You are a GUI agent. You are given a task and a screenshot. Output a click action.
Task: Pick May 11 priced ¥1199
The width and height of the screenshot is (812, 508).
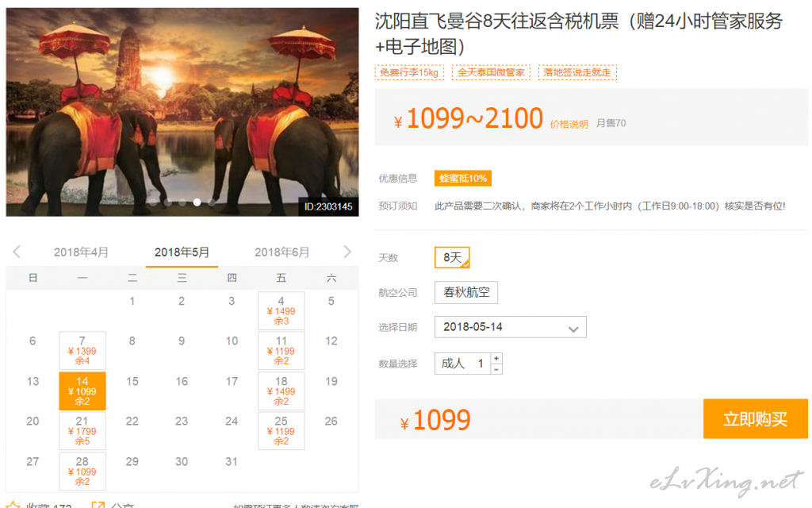click(282, 350)
